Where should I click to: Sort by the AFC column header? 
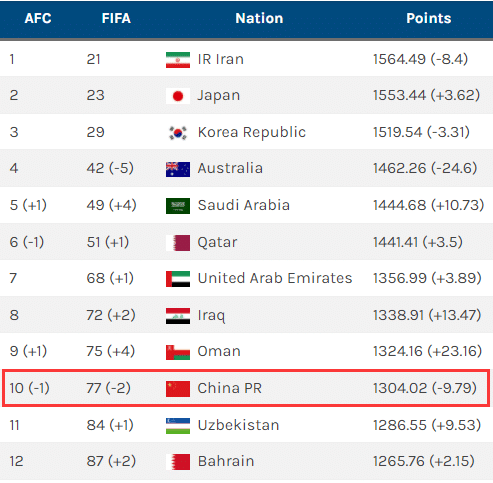click(x=38, y=18)
